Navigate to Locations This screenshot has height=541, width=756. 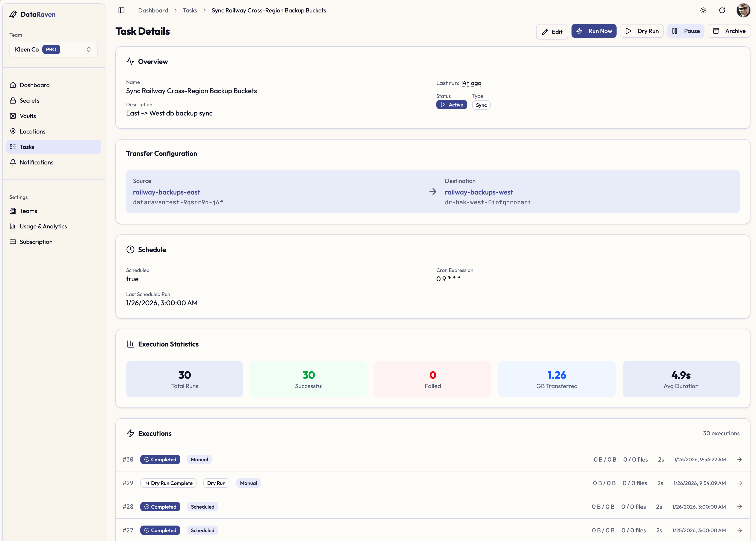[x=32, y=131]
